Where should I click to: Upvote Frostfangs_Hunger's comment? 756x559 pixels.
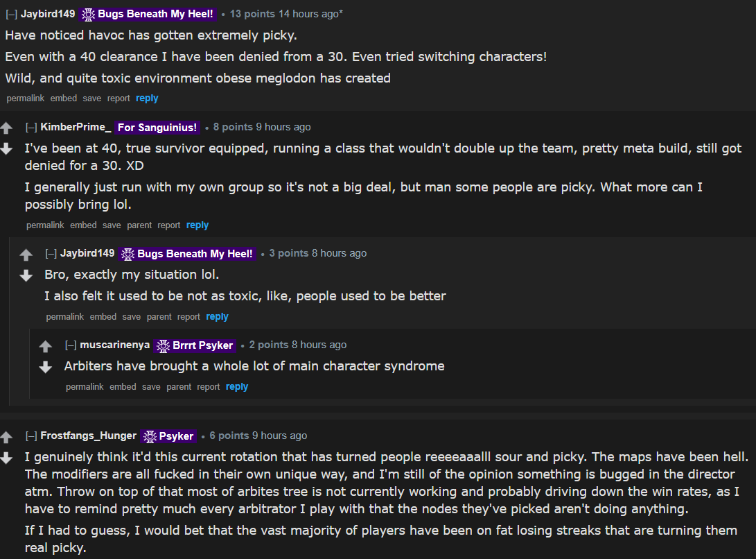click(6, 437)
